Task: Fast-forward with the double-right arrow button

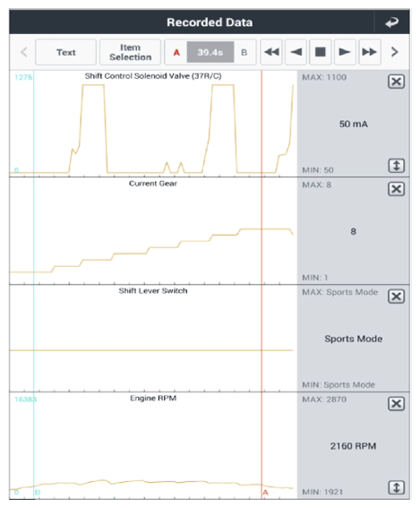Action: [x=370, y=52]
